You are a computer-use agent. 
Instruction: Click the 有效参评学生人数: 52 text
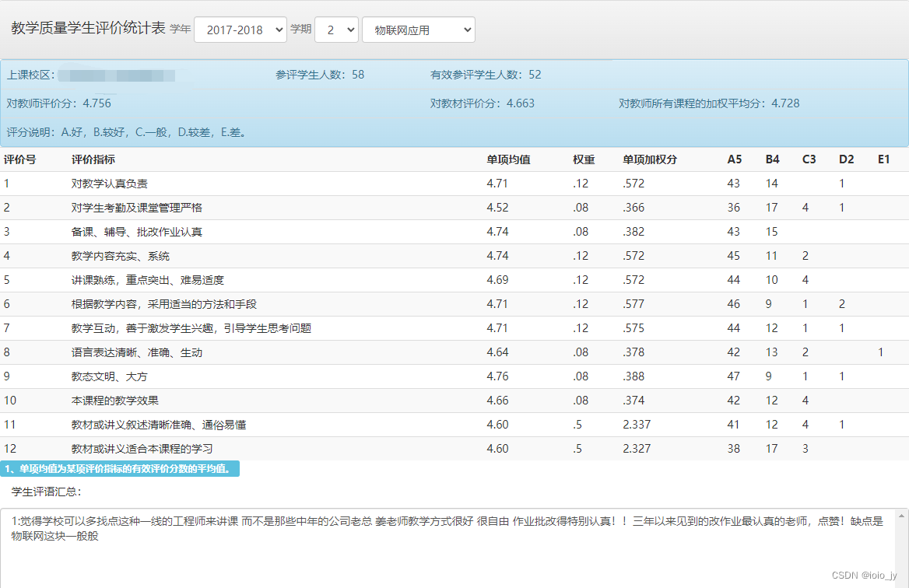pos(486,75)
